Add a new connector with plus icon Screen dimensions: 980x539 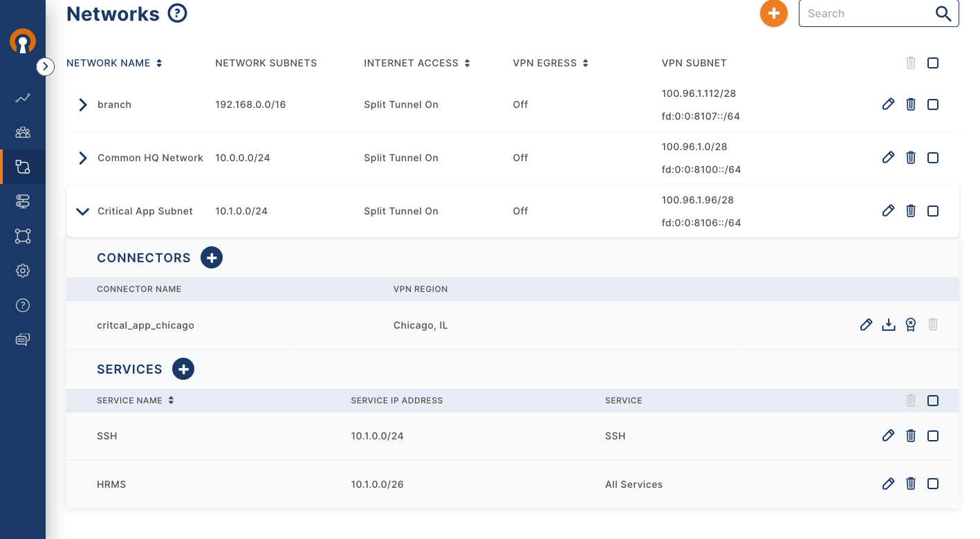[x=212, y=258]
